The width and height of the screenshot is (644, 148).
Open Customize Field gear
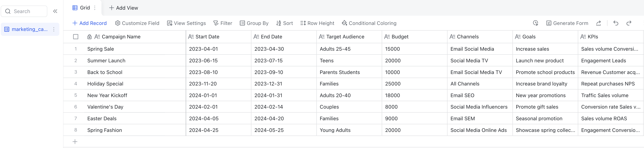pyautogui.click(x=137, y=23)
